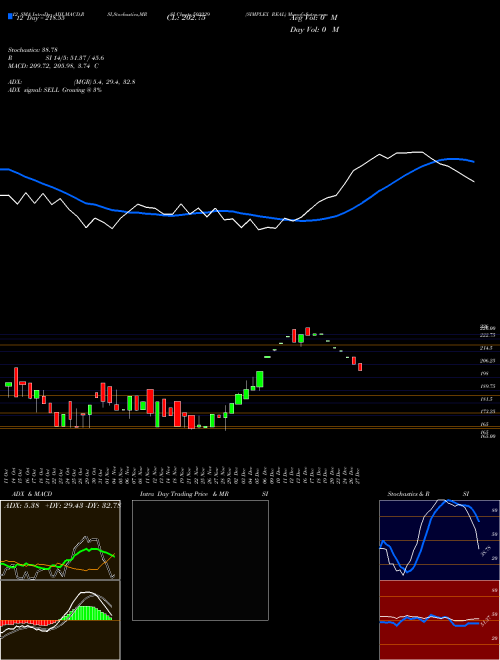The width and height of the screenshot is (500, 660).
Task: Click the blue 12 Day SMA legend square
Action: (x=11, y=17)
